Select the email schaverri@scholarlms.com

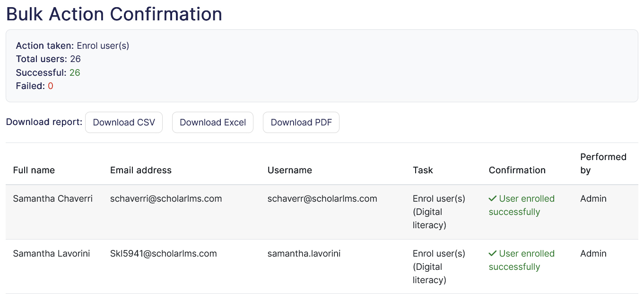(166, 198)
